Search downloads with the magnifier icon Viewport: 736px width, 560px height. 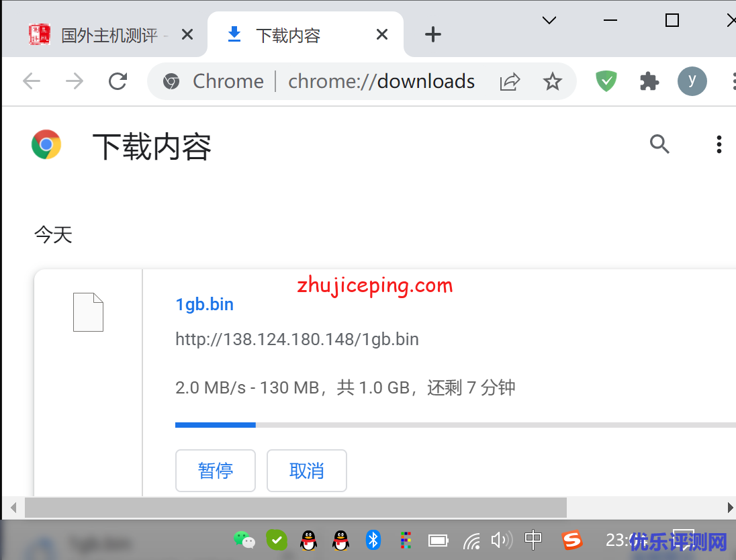click(659, 144)
